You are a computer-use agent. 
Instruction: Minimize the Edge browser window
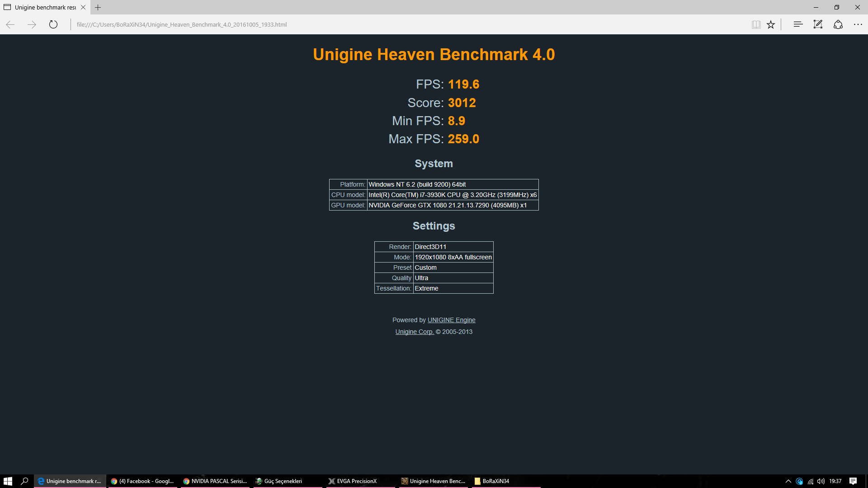click(816, 7)
